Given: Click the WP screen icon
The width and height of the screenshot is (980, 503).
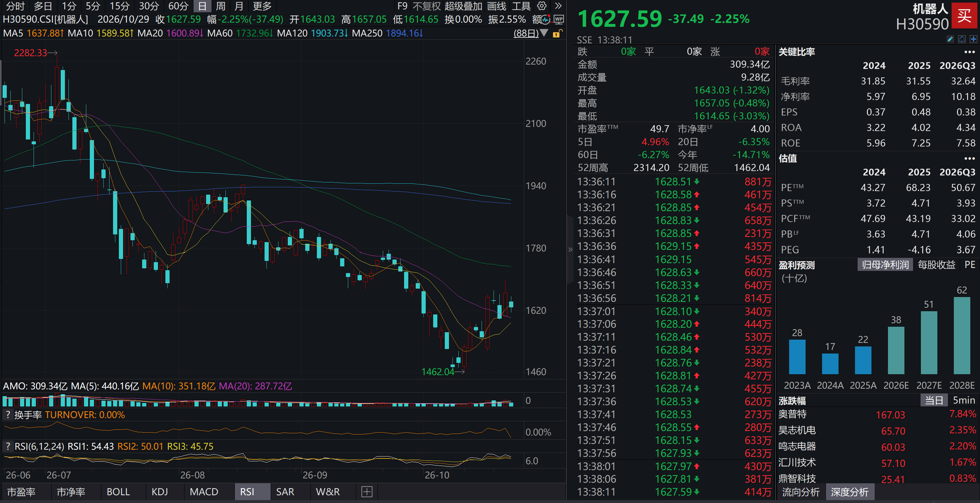Looking at the screenshot, I should click(x=558, y=19).
